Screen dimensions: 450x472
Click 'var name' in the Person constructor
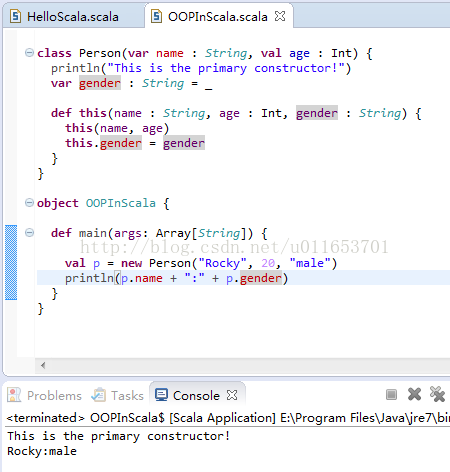click(x=156, y=53)
